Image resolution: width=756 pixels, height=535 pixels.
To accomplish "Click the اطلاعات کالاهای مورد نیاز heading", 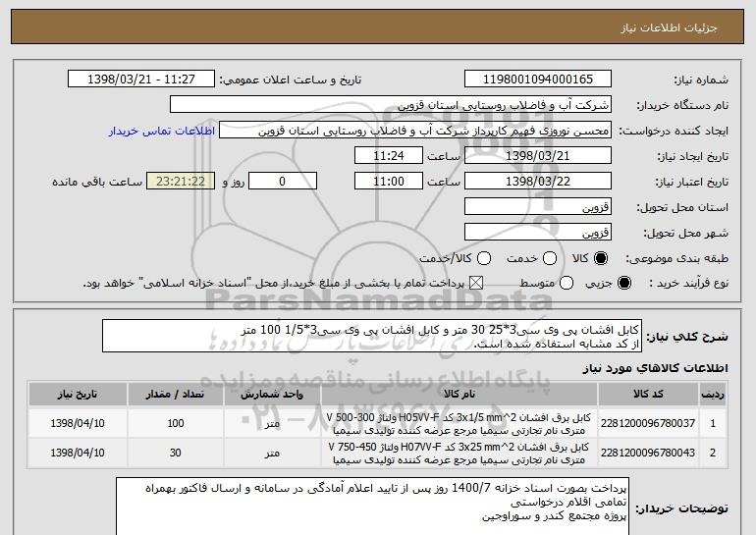I will (x=655, y=368).
